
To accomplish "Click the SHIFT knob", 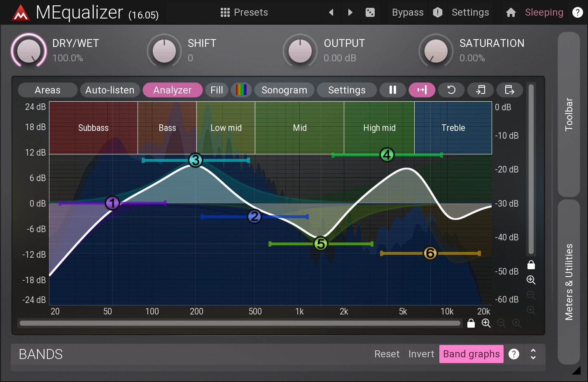I will pyautogui.click(x=164, y=51).
